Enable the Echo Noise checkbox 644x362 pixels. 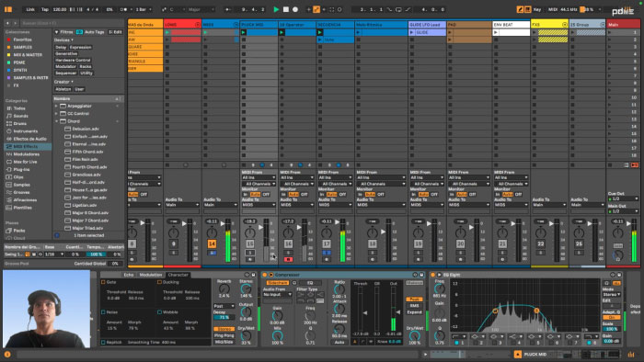(103, 312)
